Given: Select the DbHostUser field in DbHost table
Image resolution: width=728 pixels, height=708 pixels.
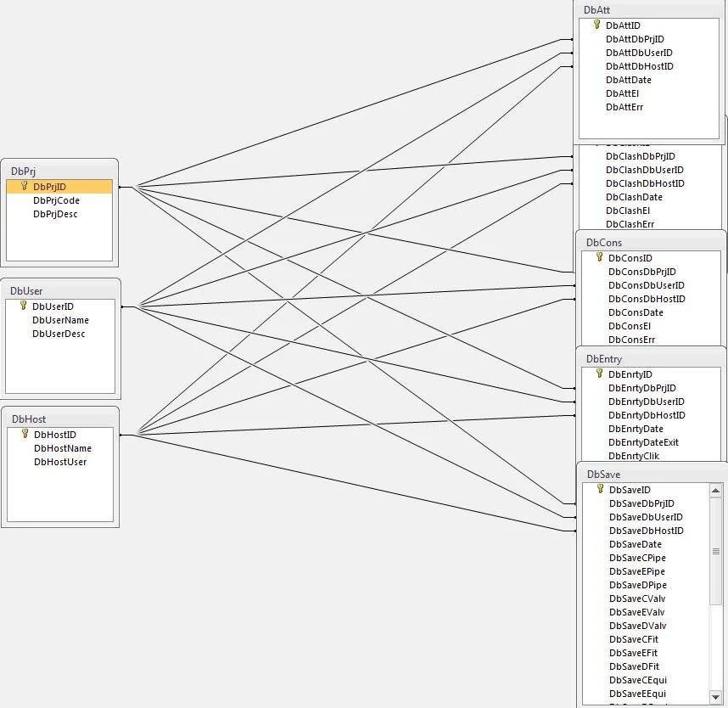Looking at the screenshot, I should [60, 462].
